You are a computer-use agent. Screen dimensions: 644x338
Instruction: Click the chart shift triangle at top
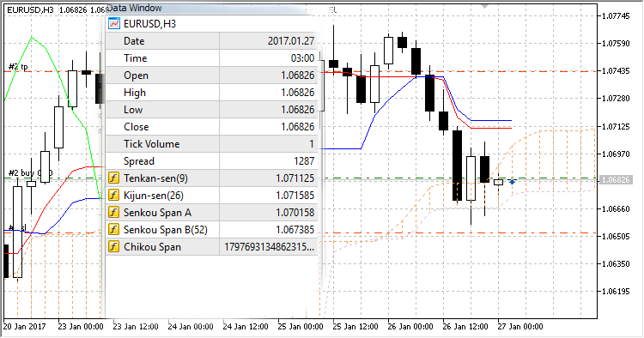(x=485, y=6)
